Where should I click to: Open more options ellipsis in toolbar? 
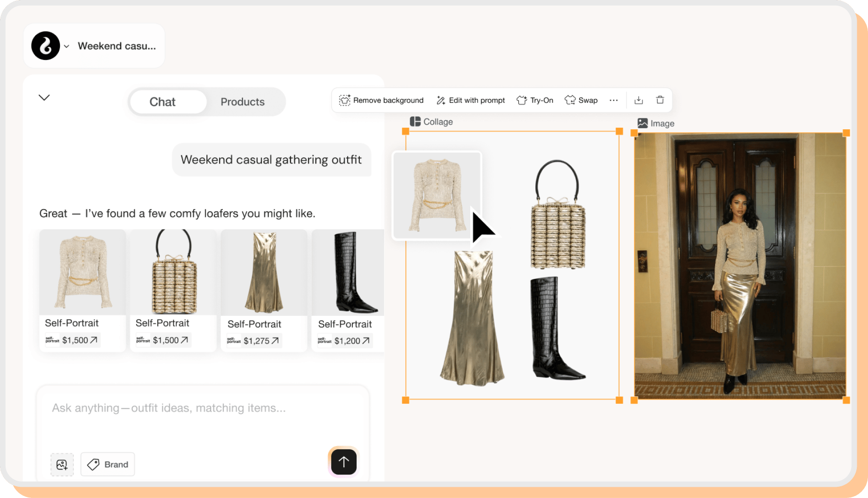pos(613,100)
